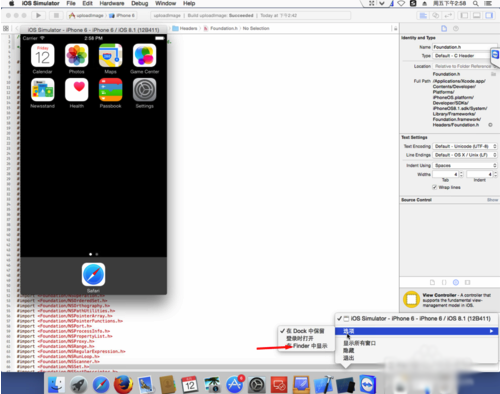Open the Indent Using Spaces dropdown

click(x=465, y=165)
